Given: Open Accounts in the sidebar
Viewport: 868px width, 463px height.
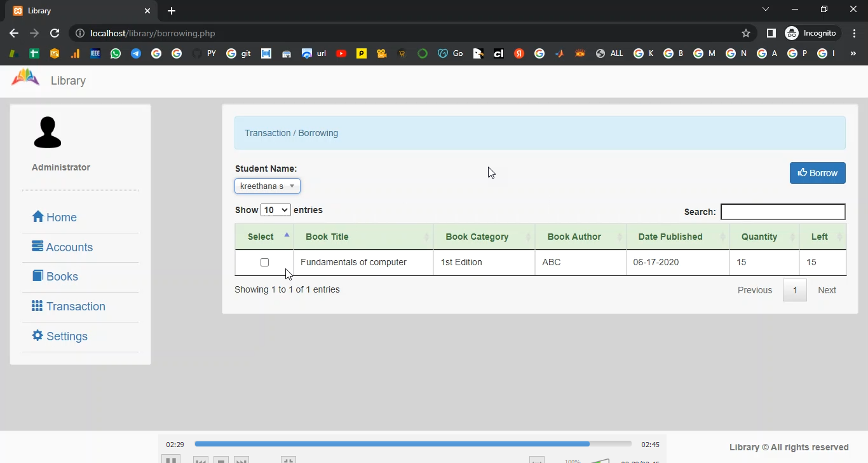Looking at the screenshot, I should (x=62, y=247).
